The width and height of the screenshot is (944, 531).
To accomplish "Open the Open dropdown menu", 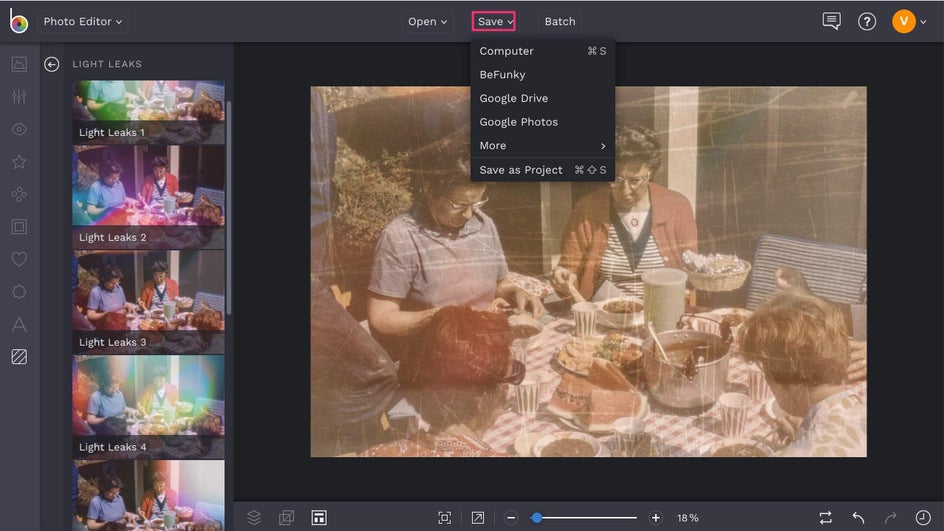I will click(x=427, y=22).
